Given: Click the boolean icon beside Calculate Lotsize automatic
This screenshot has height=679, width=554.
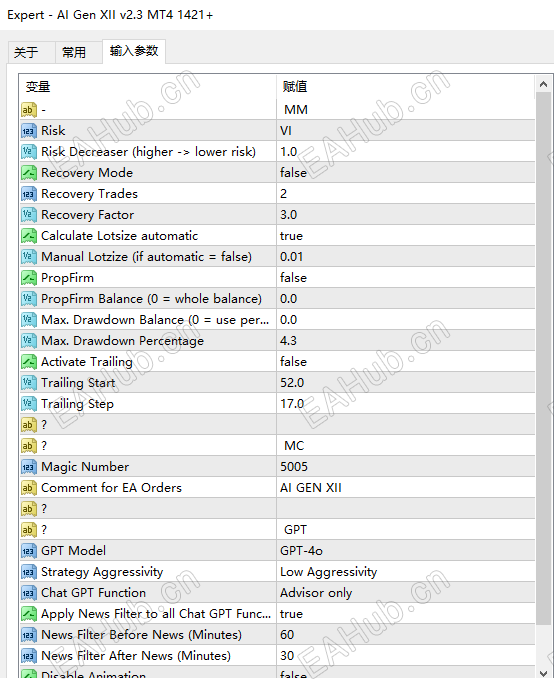Looking at the screenshot, I should (29, 236).
